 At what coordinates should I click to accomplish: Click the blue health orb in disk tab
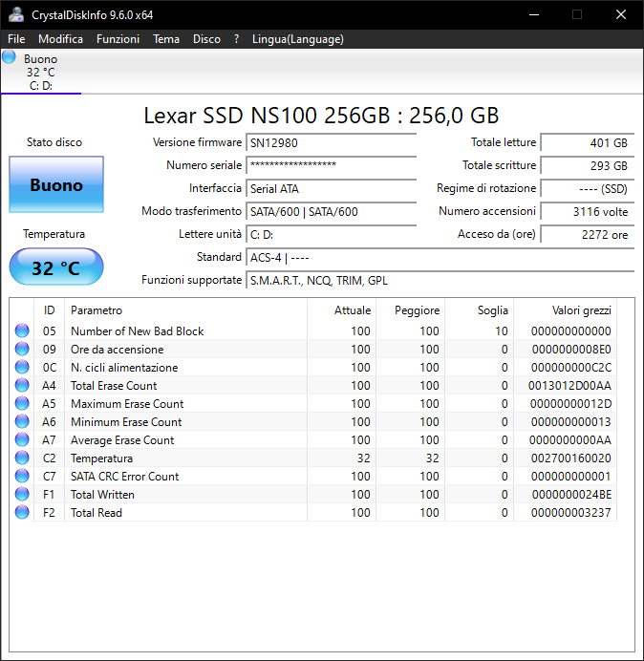pyautogui.click(x=9, y=57)
